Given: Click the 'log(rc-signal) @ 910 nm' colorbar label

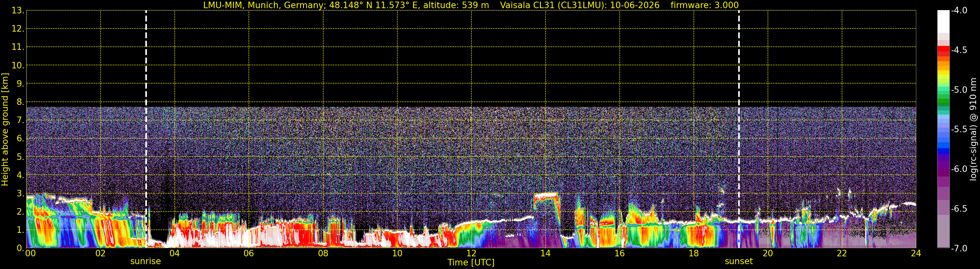Looking at the screenshot, I should (x=973, y=129).
